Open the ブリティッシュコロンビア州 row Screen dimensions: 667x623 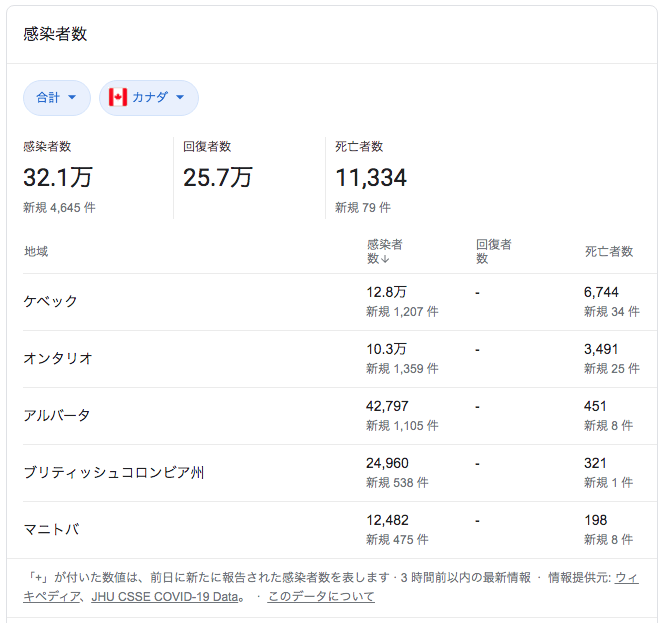[114, 472]
